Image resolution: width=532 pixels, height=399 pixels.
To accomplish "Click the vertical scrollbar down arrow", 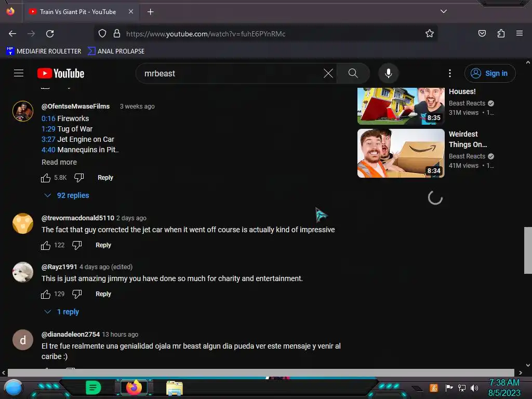I will click(x=528, y=365).
